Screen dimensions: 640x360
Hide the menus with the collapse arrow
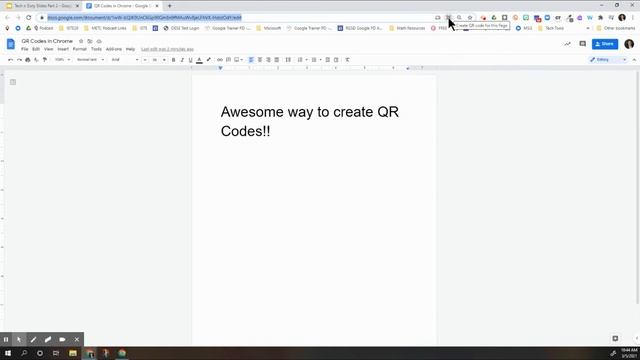point(634,60)
